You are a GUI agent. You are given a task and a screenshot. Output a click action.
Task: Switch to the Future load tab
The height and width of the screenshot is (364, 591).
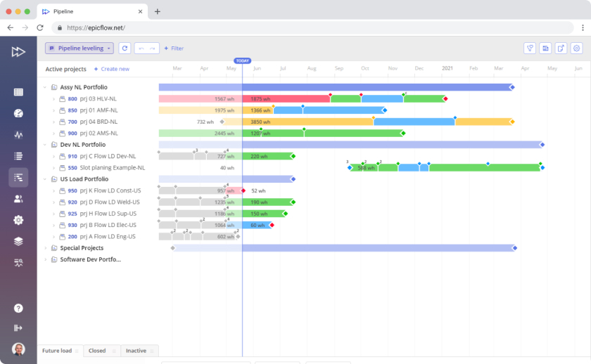click(x=60, y=351)
